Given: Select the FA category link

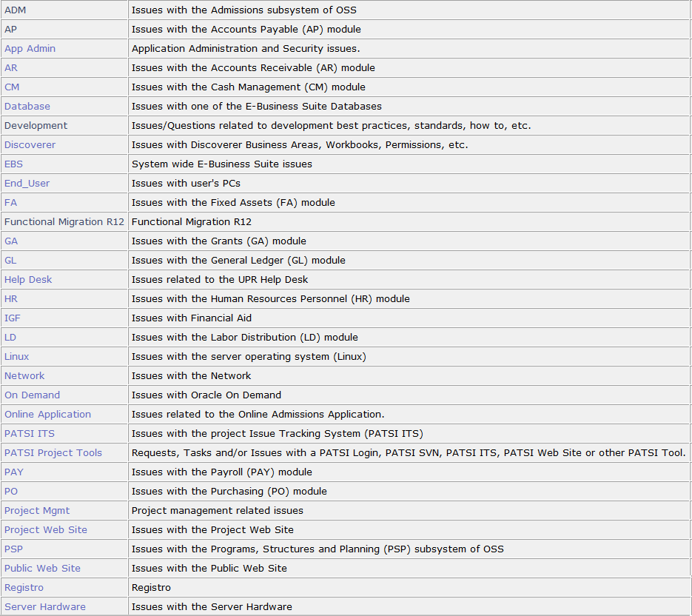Looking at the screenshot, I should click(10, 203).
